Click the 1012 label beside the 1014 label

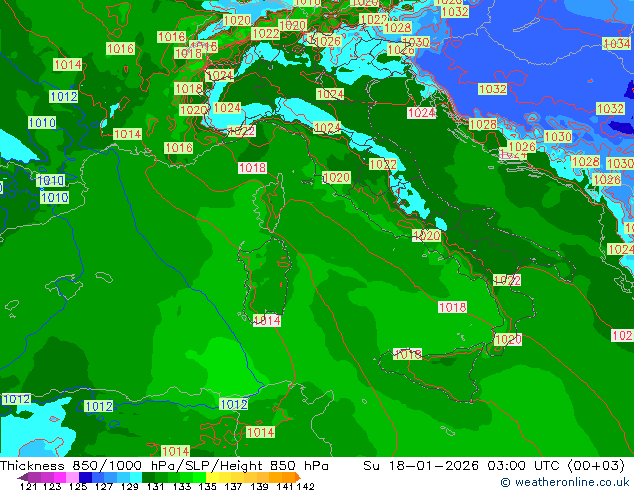click(x=233, y=404)
